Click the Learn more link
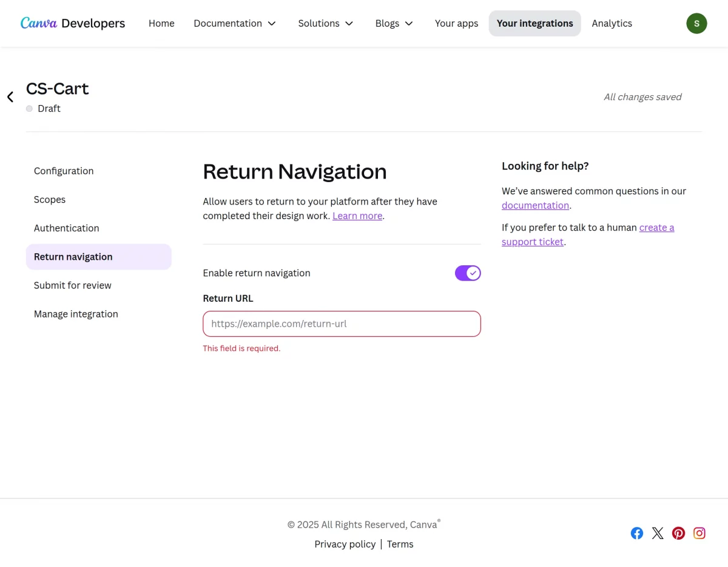728x567 pixels. pos(357,216)
